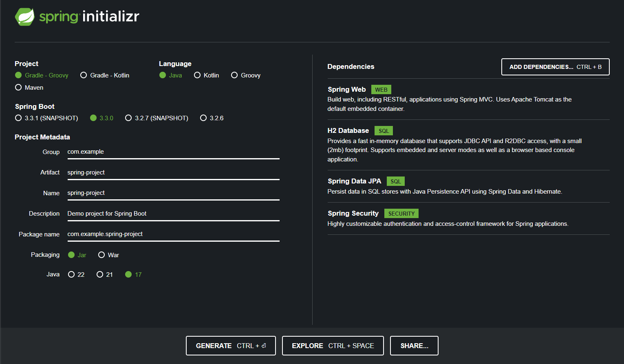The image size is (624, 364).
Task: Click the Packaging label
Action: click(x=45, y=255)
